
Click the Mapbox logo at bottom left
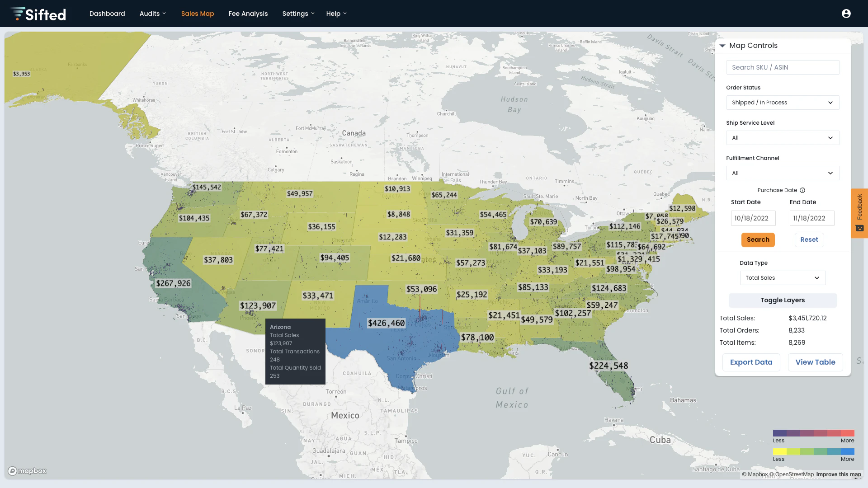(x=27, y=471)
